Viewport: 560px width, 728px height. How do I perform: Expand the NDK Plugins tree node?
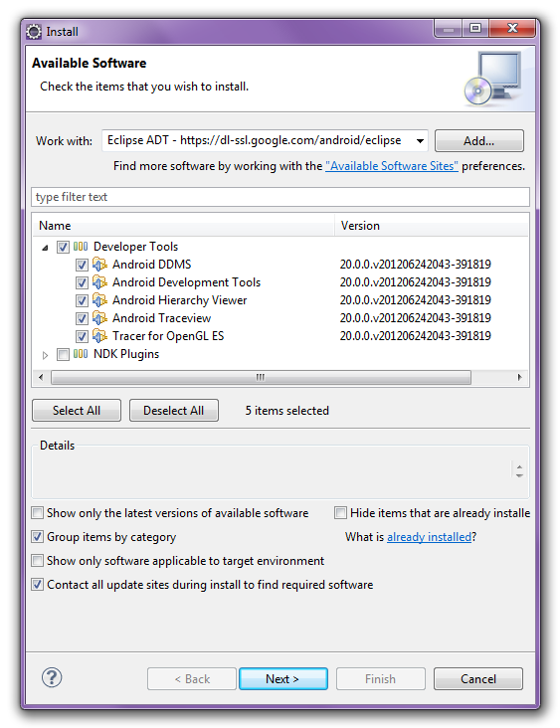(x=45, y=355)
